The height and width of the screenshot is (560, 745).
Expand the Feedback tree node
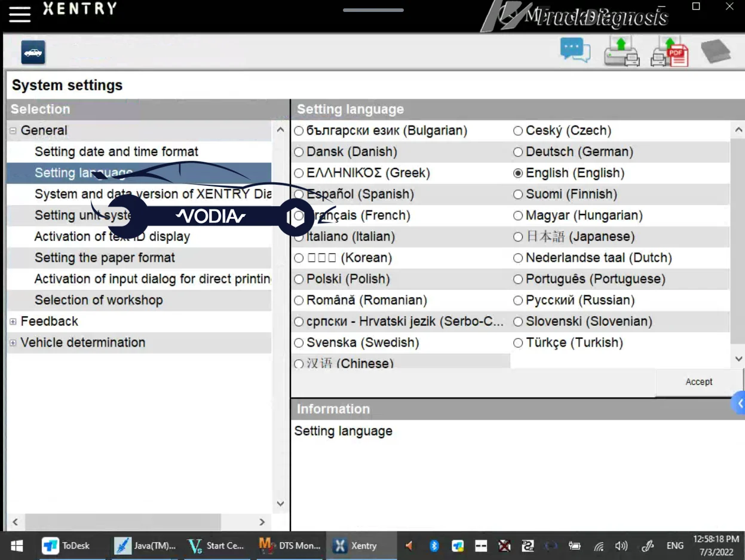click(x=13, y=322)
